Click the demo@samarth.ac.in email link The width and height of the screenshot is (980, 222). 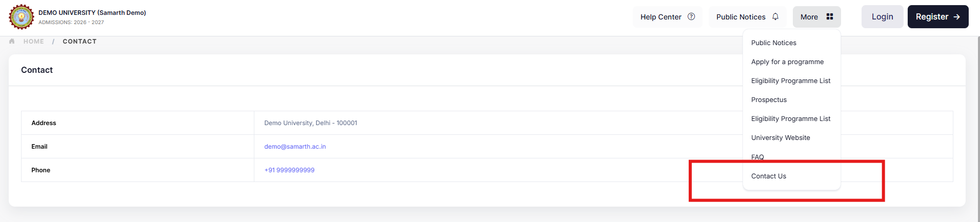point(295,147)
